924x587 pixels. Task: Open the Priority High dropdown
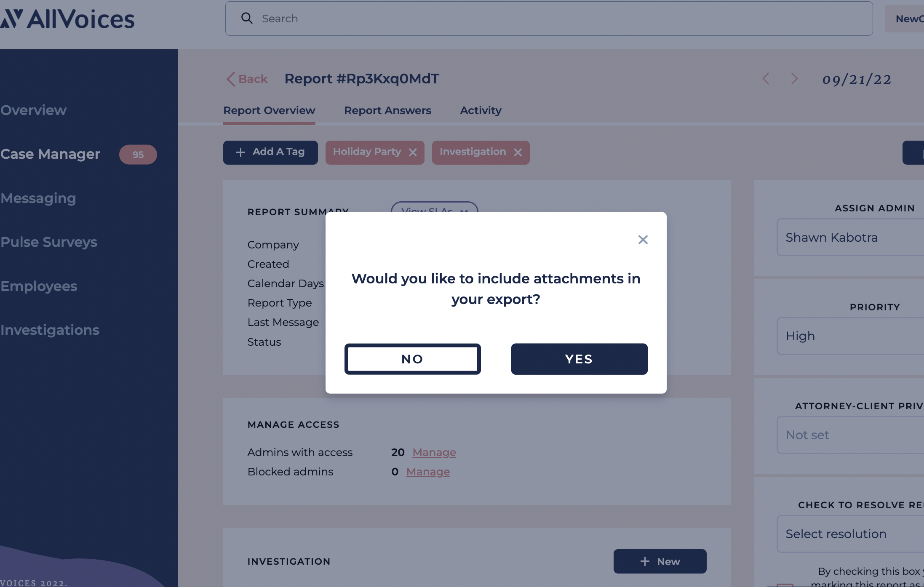click(850, 336)
